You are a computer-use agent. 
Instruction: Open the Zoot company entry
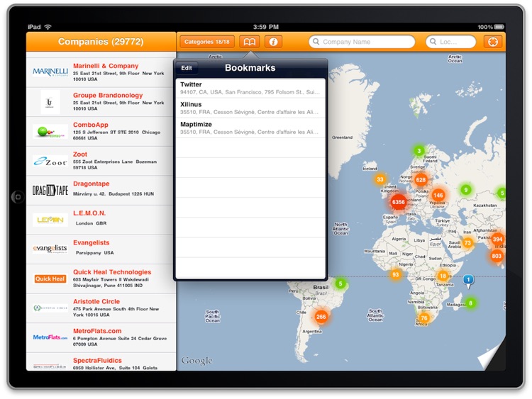[x=101, y=161]
